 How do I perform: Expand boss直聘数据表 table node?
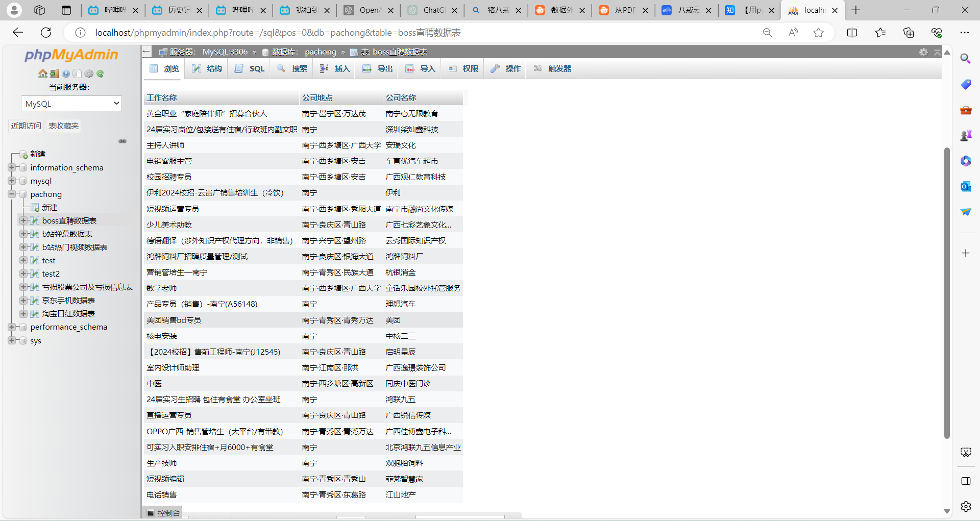pos(23,220)
